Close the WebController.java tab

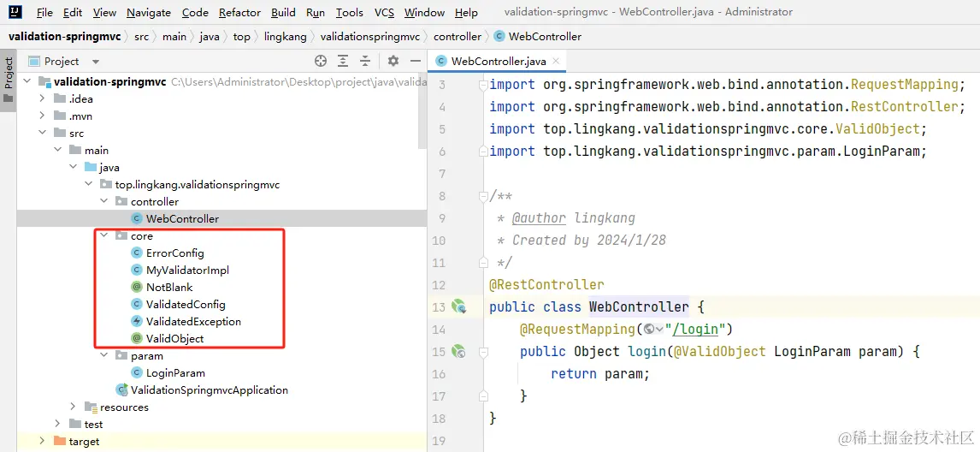(x=556, y=61)
